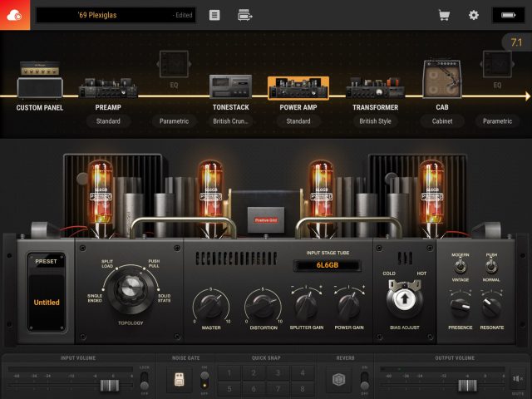Select Quick Snap slot 6
The height and width of the screenshot is (399, 532).
[x=254, y=389]
